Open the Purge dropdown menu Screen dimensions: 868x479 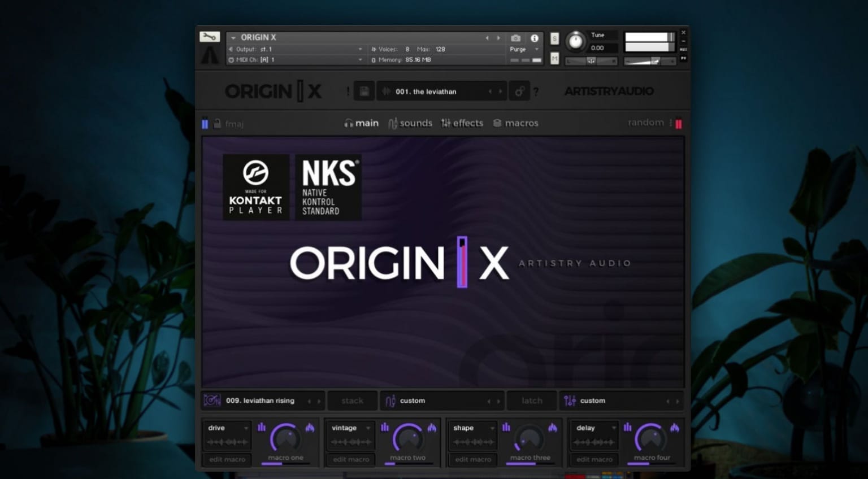(x=524, y=50)
